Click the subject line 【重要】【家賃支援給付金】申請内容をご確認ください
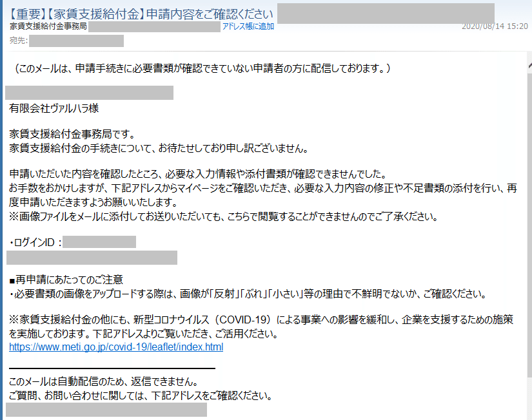Viewport: 532px width, 420px height. coord(141,14)
